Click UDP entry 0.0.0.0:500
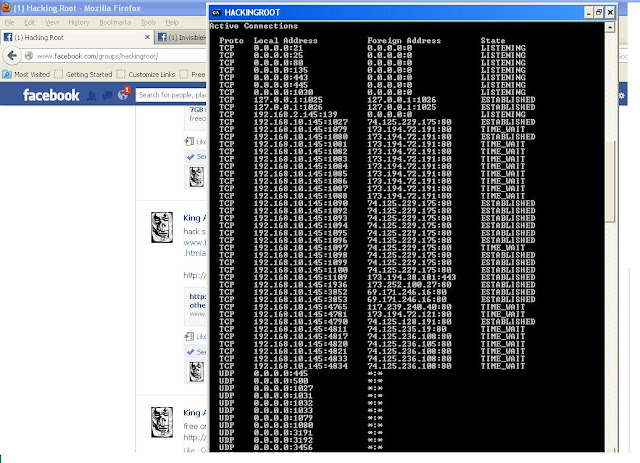This screenshot has width=640, height=463. tap(280, 381)
